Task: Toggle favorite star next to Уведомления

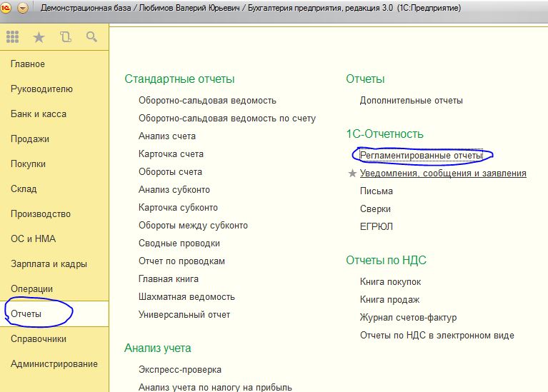Action: [x=352, y=174]
